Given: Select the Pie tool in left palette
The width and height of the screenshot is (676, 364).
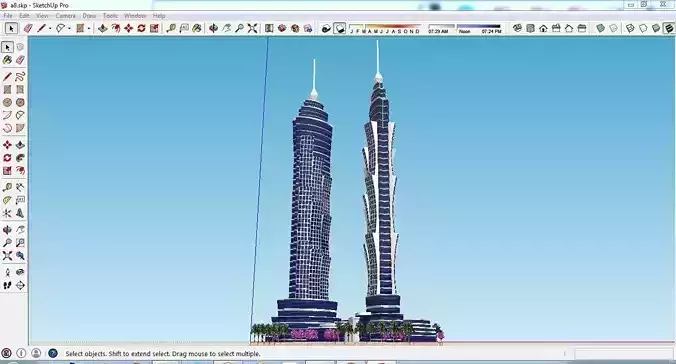Looking at the screenshot, I should [x=20, y=128].
